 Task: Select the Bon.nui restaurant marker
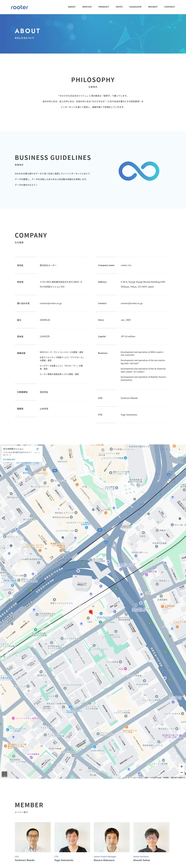pos(127,727)
